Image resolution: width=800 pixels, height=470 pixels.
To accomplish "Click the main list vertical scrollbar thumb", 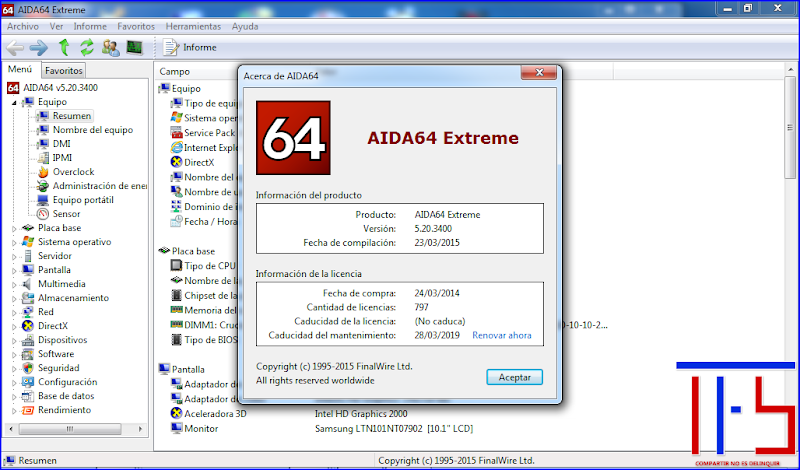I will tap(790, 128).
